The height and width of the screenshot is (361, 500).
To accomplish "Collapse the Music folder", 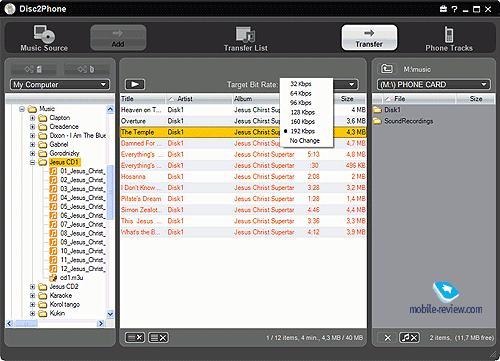I will [22, 109].
